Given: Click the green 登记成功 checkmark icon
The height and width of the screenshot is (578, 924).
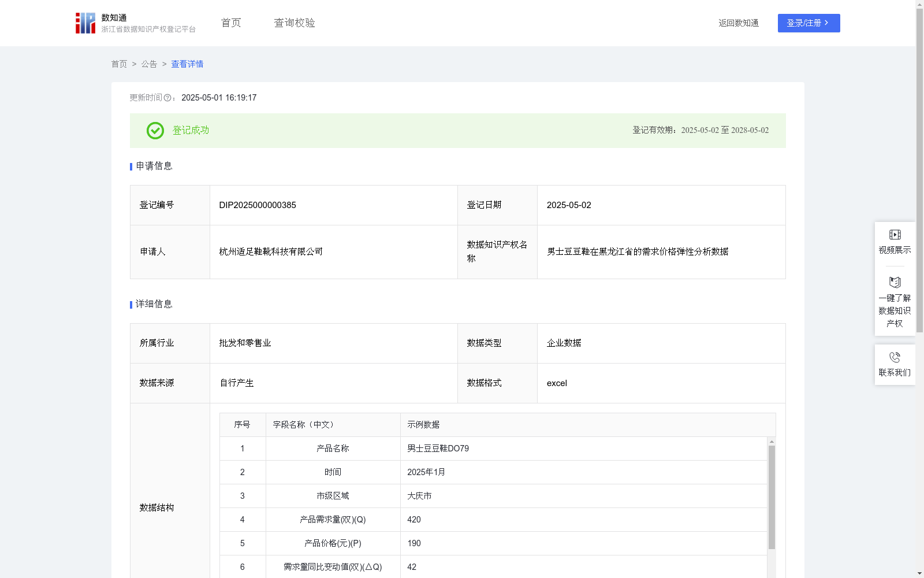Looking at the screenshot, I should click(154, 131).
